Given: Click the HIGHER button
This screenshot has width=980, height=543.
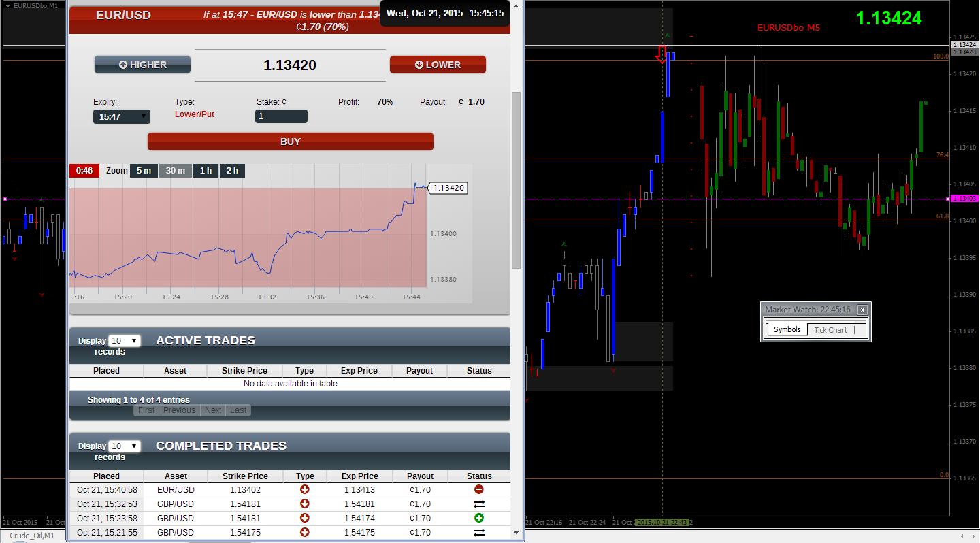Looking at the screenshot, I should [x=142, y=65].
